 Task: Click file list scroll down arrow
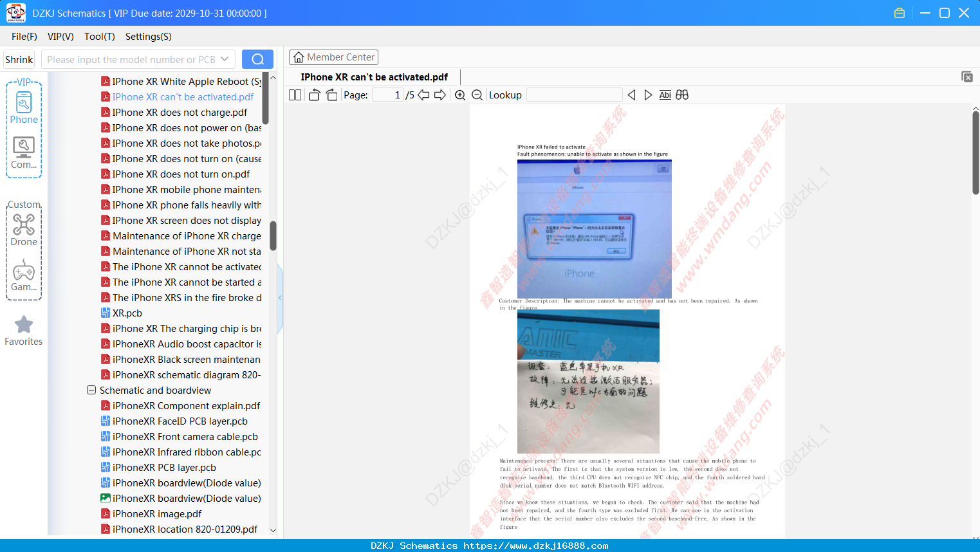click(x=273, y=531)
